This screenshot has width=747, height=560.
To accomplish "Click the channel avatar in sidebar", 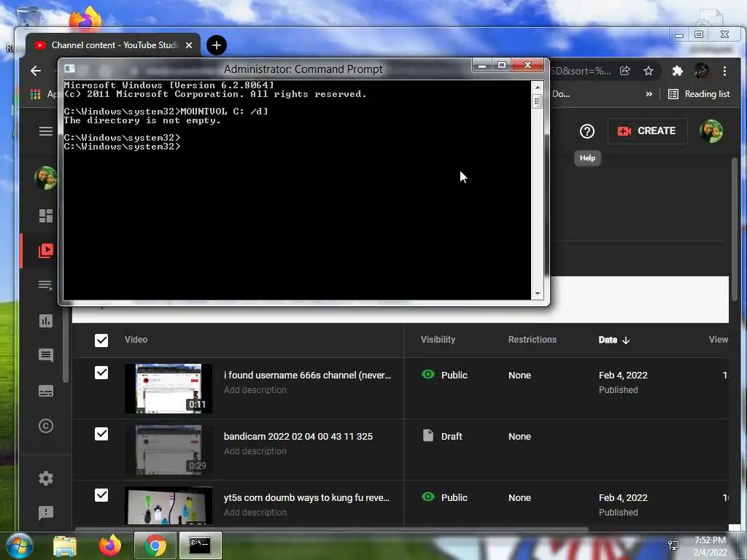I will pos(46,178).
